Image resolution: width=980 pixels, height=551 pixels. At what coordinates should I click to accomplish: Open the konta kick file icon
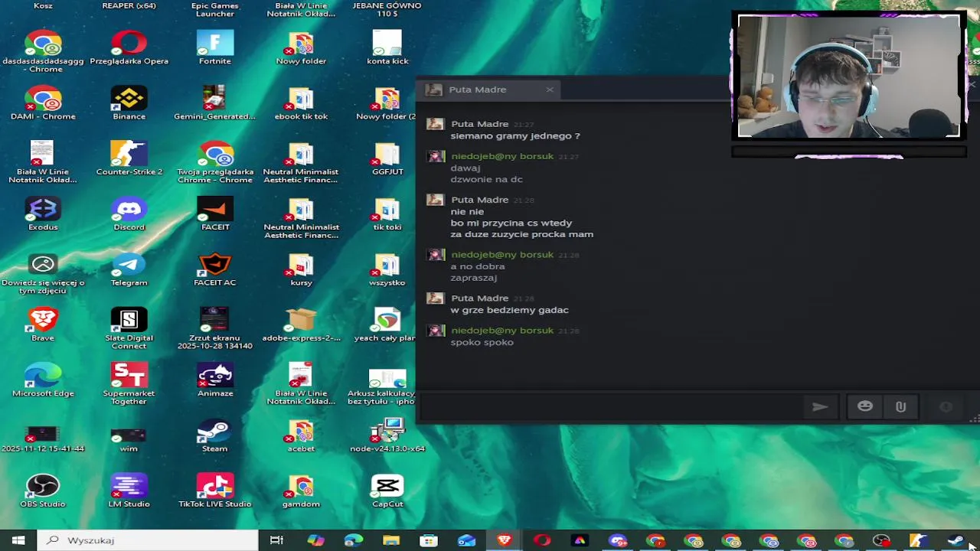tap(387, 47)
